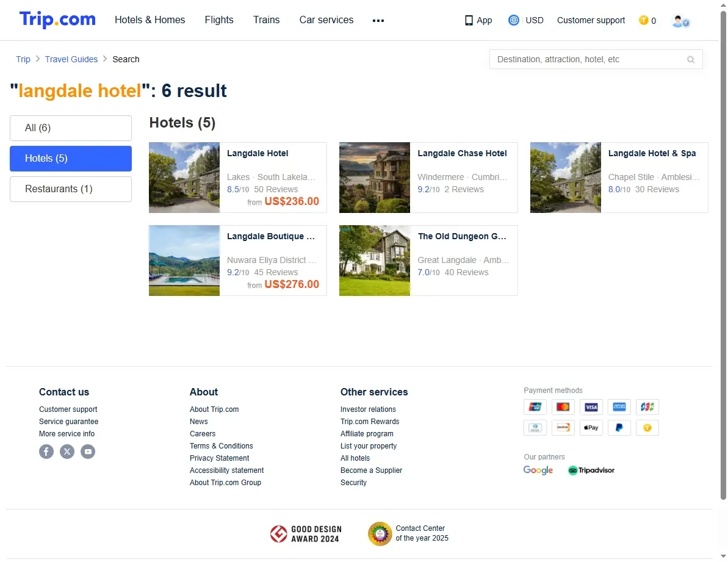
Task: Click the Google partner logo
Action: [x=538, y=470]
